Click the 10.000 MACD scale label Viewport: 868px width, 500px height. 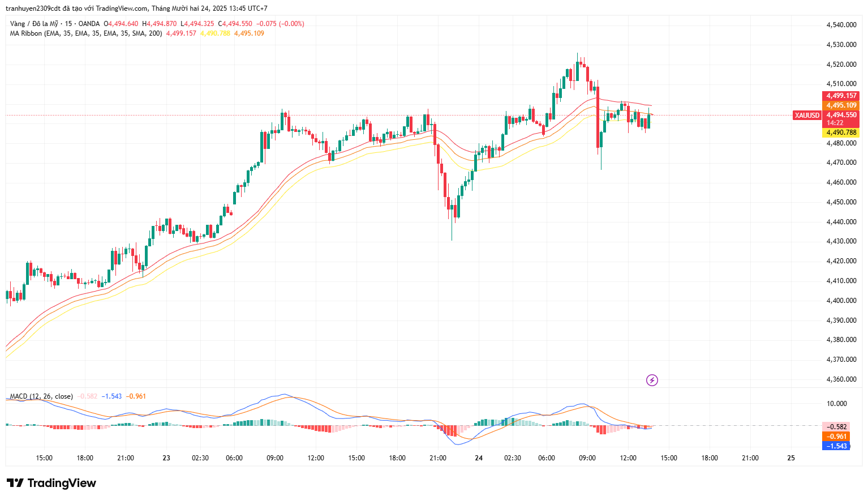tap(837, 404)
